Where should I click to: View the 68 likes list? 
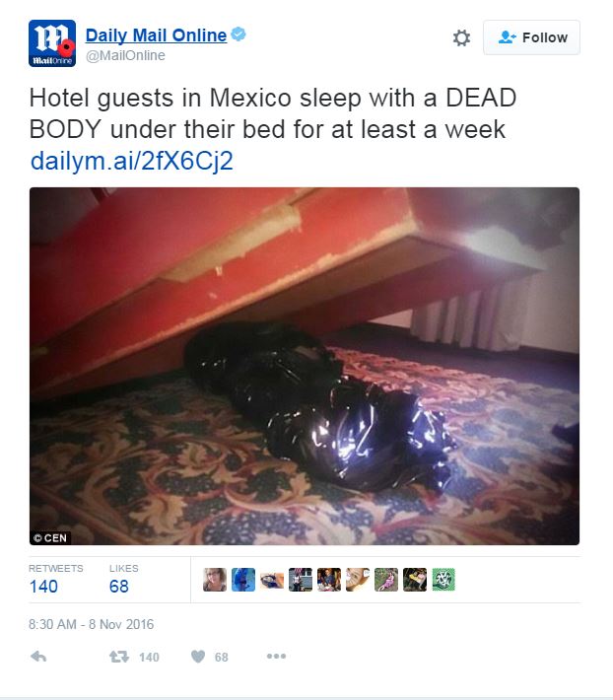pyautogui.click(x=123, y=580)
